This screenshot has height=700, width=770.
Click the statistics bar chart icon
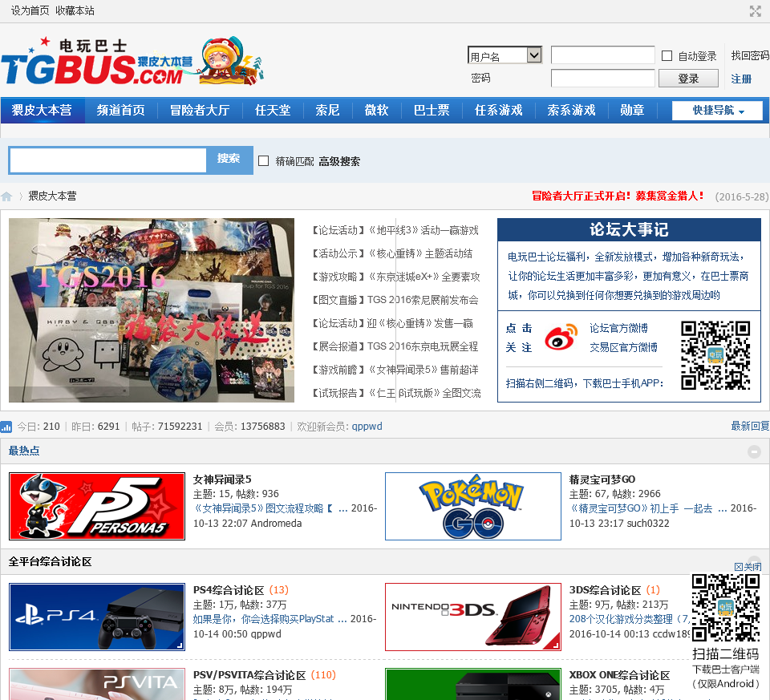point(6,427)
